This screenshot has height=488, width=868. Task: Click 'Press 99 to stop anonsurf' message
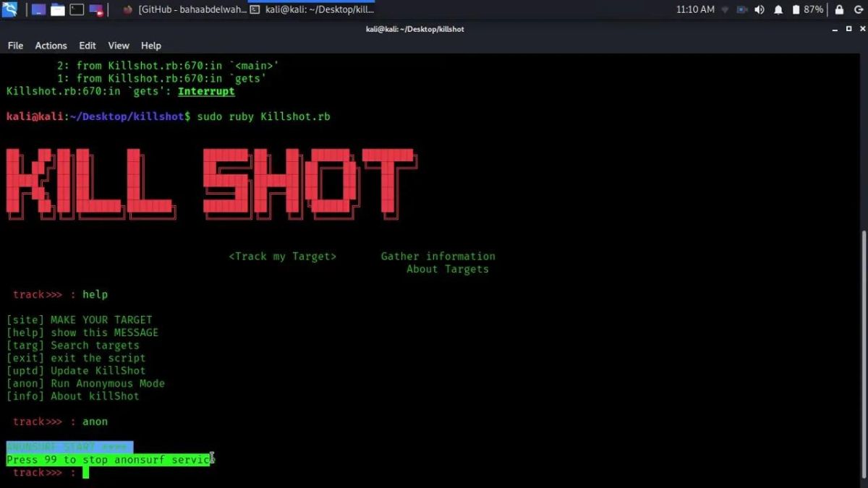click(110, 460)
